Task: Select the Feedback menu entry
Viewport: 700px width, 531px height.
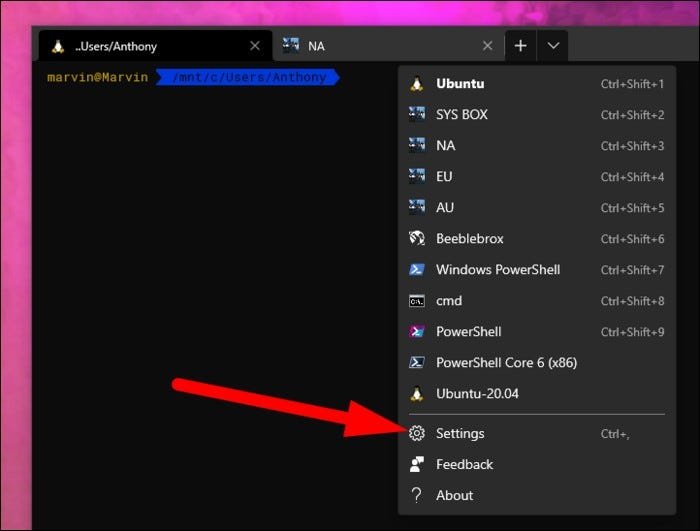Action: 537,464
